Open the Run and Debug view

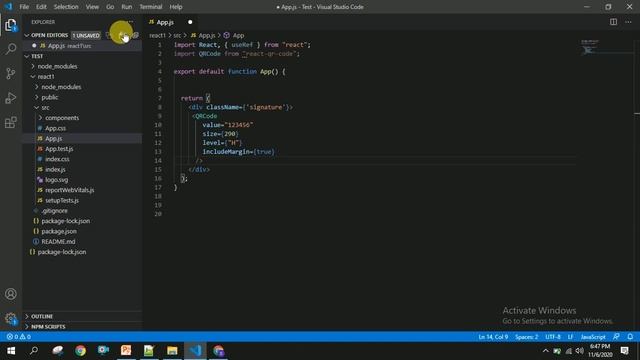[x=11, y=98]
